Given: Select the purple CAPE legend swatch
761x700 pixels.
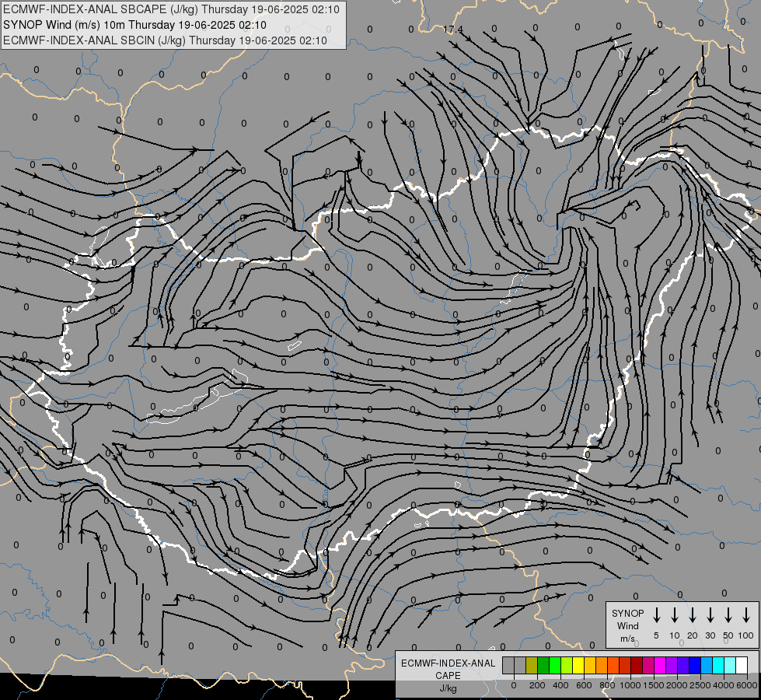Looking at the screenshot, I should [672, 665].
